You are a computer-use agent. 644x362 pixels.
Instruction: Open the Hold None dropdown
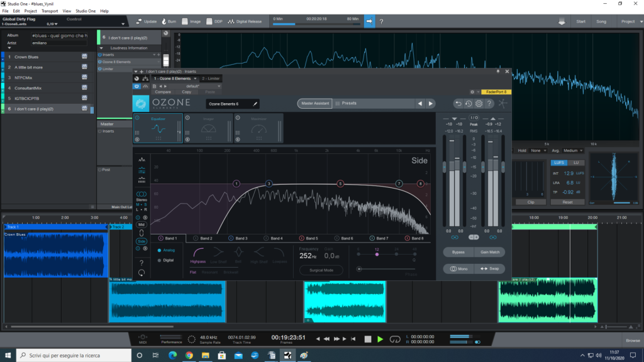click(538, 151)
